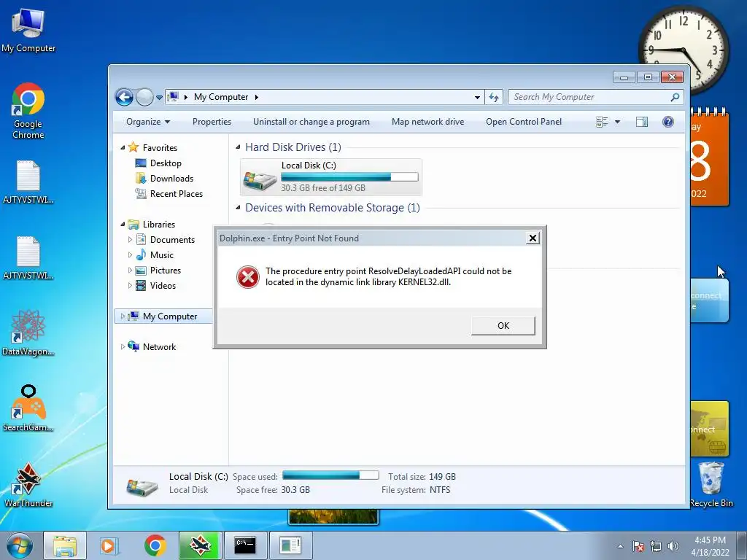Click the network tray icon
747x560 pixels.
coord(656,546)
